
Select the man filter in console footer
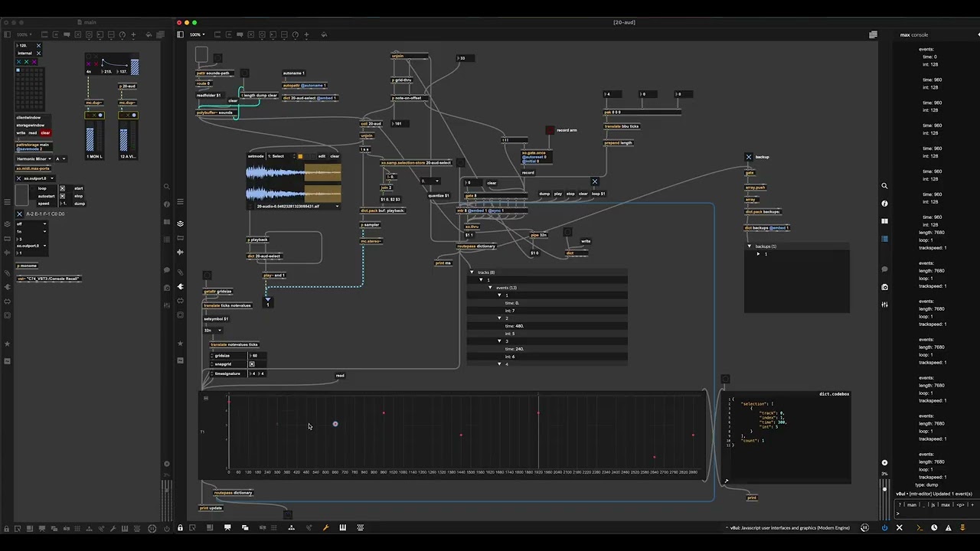click(x=912, y=505)
